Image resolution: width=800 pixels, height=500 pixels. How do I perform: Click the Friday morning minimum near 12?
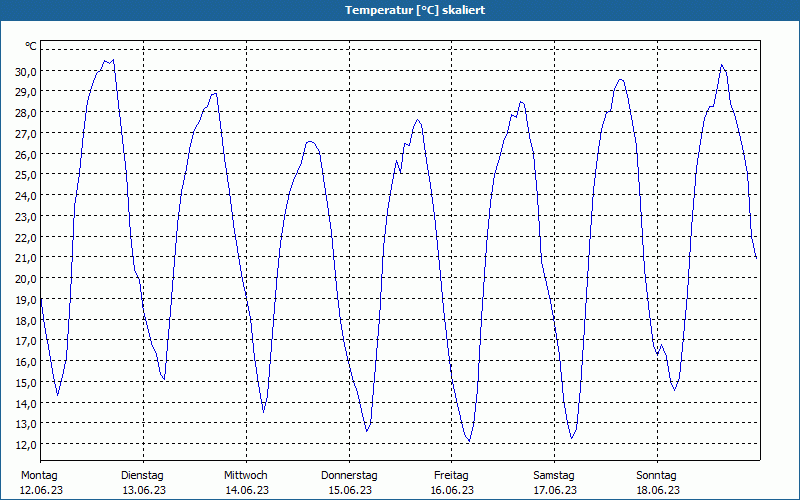pos(469,441)
